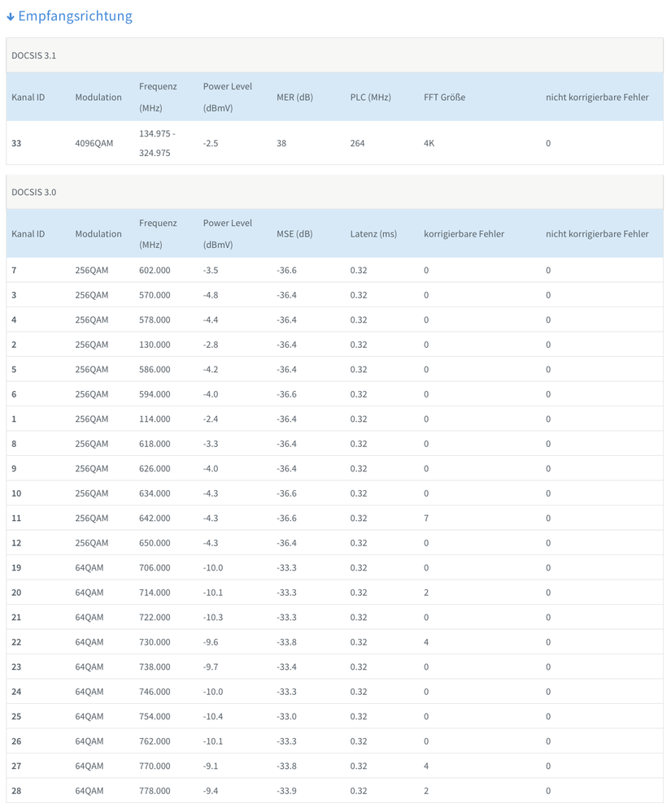Click correctable error count 7 in channel 11 row
Viewport: 671px width, 812px height.
click(426, 519)
